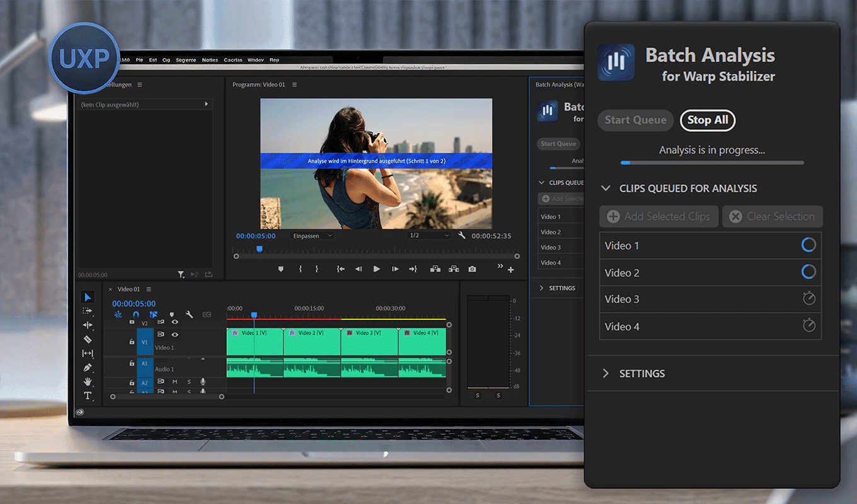857x504 pixels.
Task: Toggle linked selection in timeline
Action: 153,314
